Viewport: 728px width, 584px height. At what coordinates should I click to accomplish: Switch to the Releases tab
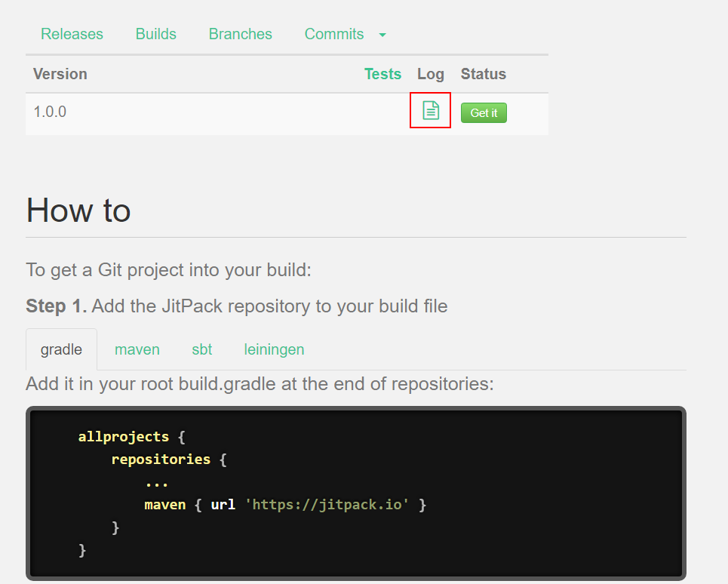72,34
